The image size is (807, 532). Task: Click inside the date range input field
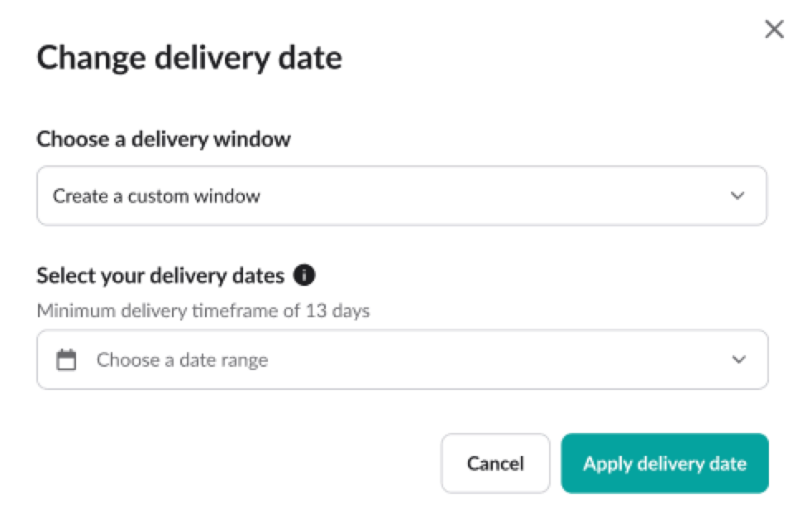pos(331,359)
